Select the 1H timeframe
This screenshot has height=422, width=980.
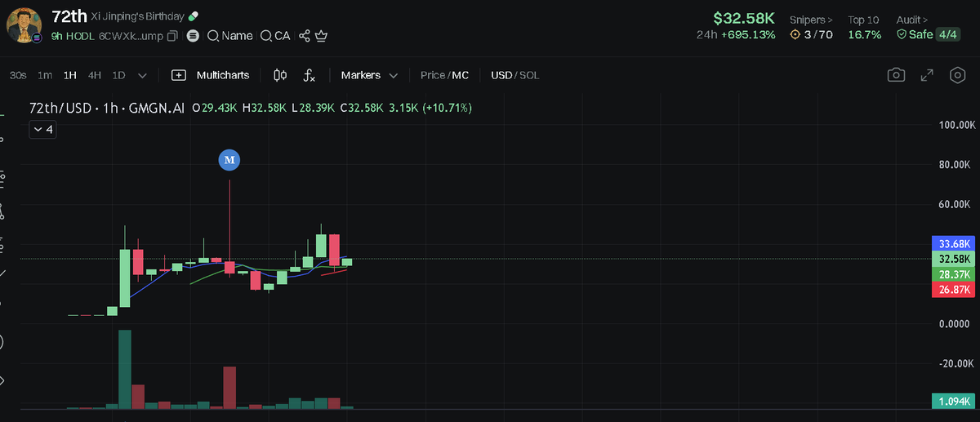(x=70, y=75)
